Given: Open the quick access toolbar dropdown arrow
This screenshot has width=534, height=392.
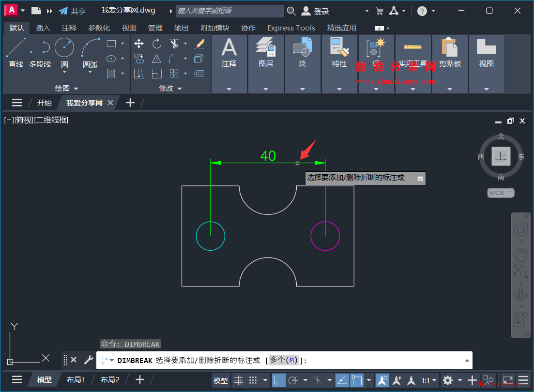Looking at the screenshot, I should [49, 11].
